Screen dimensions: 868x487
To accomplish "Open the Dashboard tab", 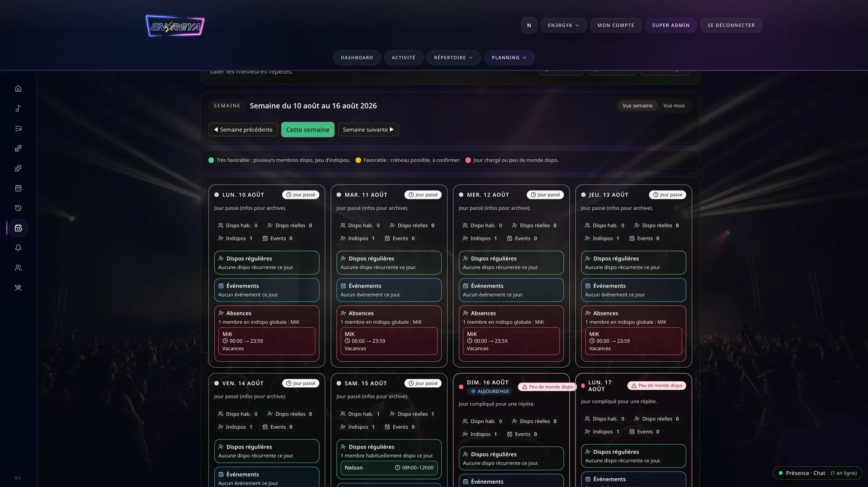I will coord(357,58).
